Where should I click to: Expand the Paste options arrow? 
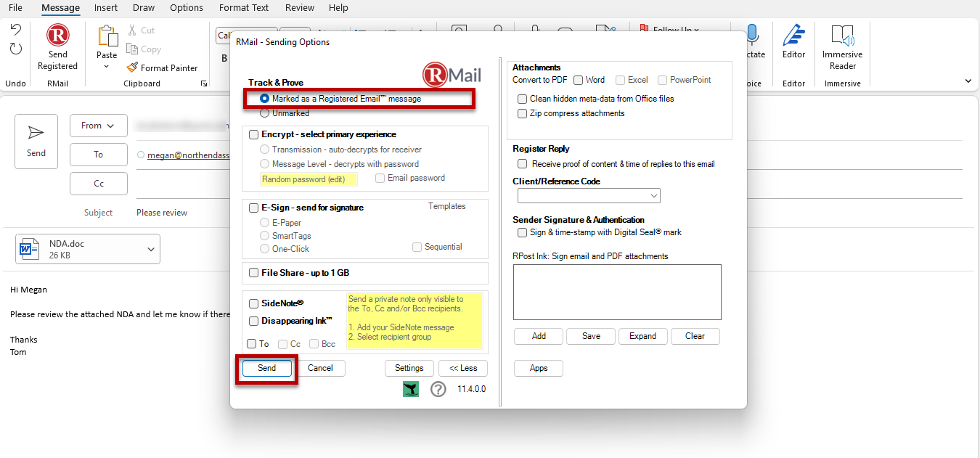(107, 67)
